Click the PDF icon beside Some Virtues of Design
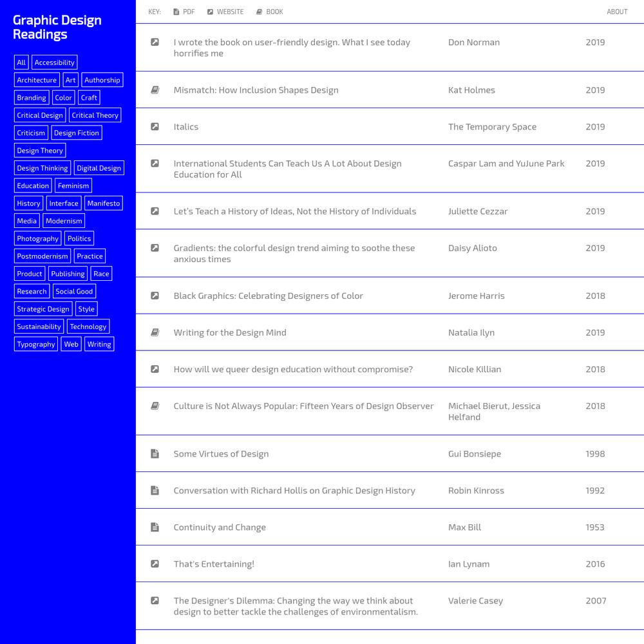The width and height of the screenshot is (644, 644). click(155, 454)
